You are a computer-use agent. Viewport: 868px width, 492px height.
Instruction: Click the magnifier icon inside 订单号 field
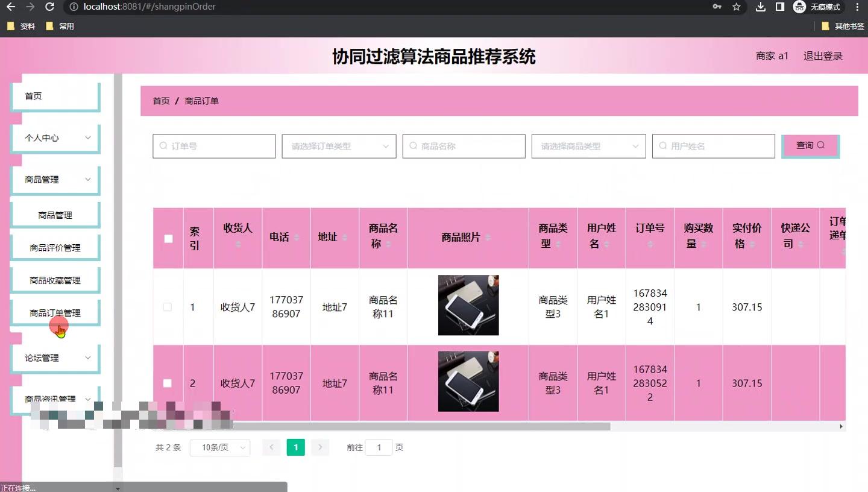coord(163,146)
